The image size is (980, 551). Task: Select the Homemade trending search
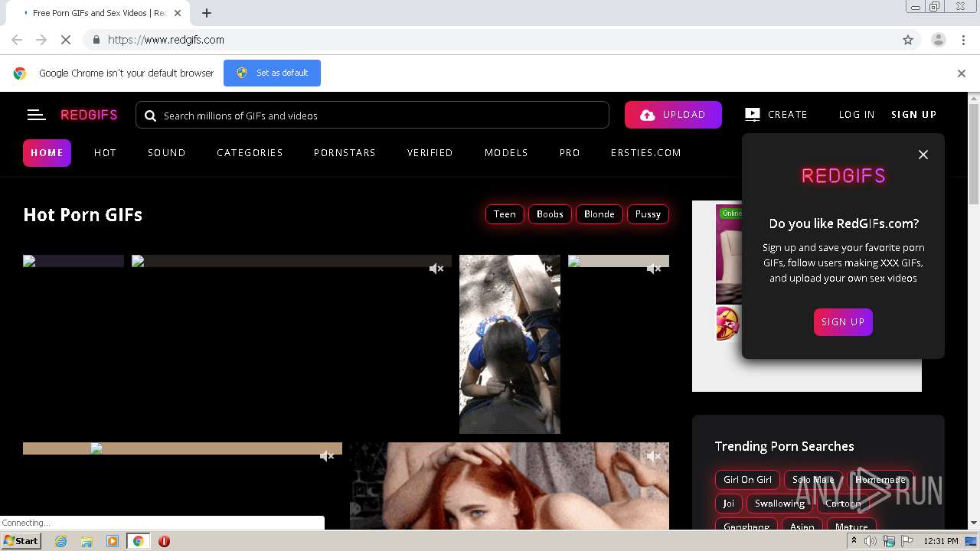880,480
